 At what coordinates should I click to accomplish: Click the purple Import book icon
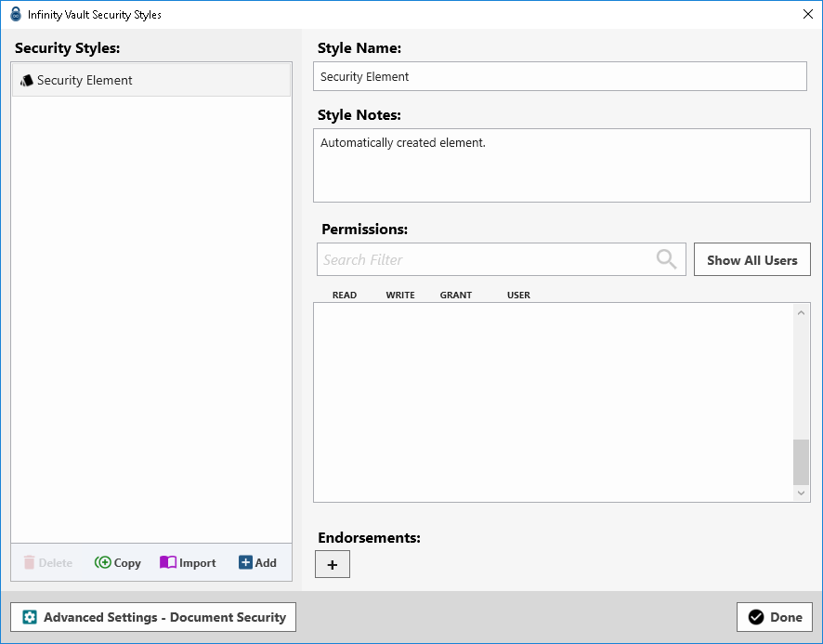coord(168,562)
